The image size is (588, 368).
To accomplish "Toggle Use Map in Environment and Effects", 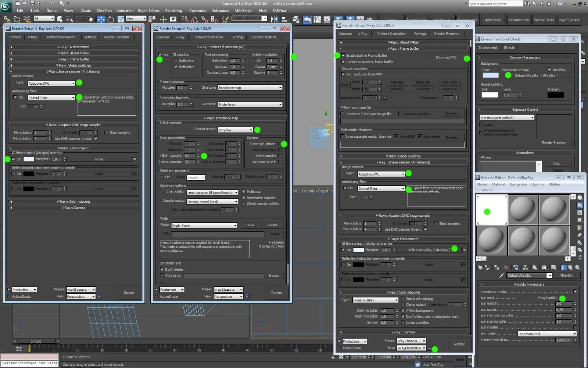I will (549, 70).
